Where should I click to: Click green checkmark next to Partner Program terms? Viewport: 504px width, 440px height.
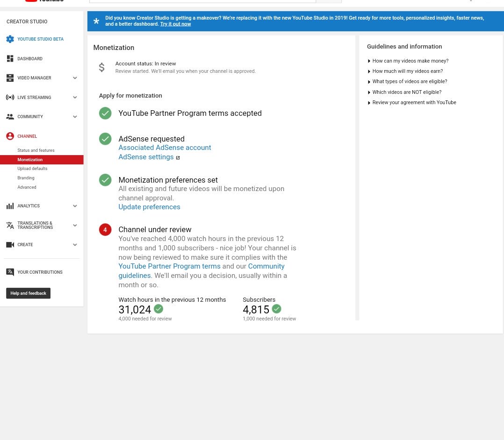[x=105, y=113]
